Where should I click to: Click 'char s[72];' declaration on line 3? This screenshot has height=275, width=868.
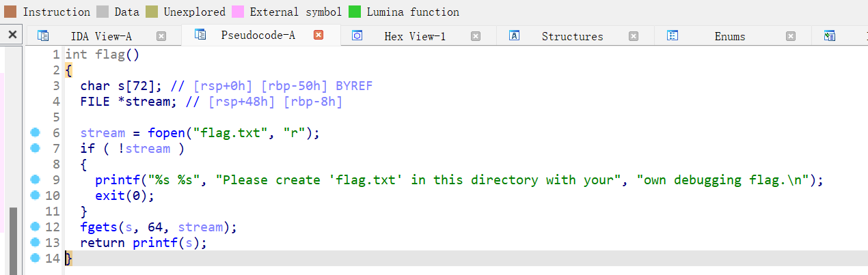coord(122,86)
